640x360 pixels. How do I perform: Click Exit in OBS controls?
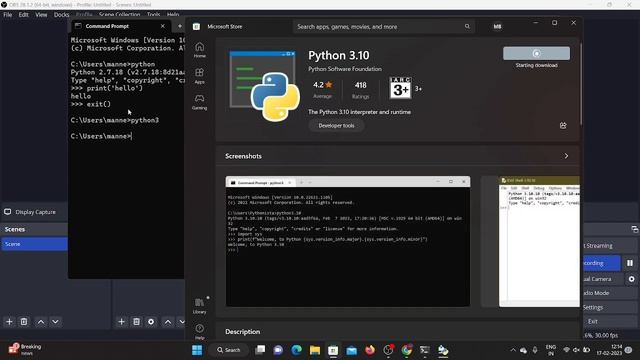[x=610, y=321]
